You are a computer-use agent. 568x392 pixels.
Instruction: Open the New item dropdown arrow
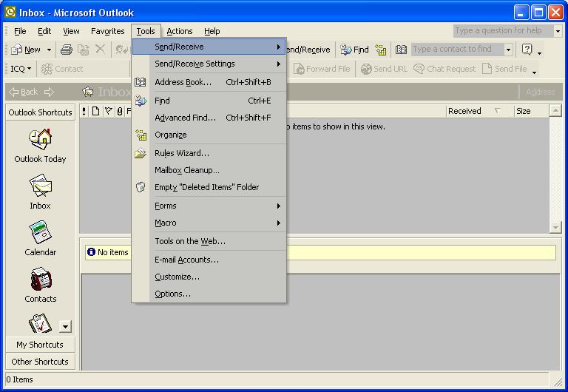(x=49, y=50)
